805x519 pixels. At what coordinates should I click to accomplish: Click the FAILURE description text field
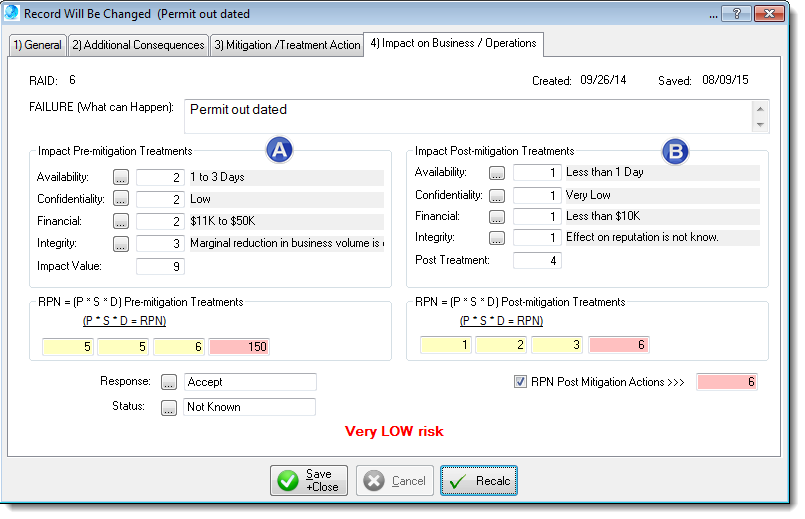pyautogui.click(x=468, y=116)
